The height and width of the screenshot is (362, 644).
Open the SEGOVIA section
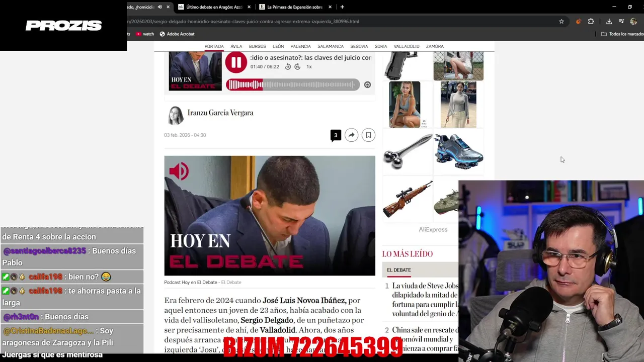[x=359, y=46]
